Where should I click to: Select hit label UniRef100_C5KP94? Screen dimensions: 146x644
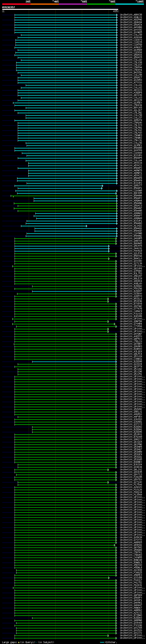131,67
